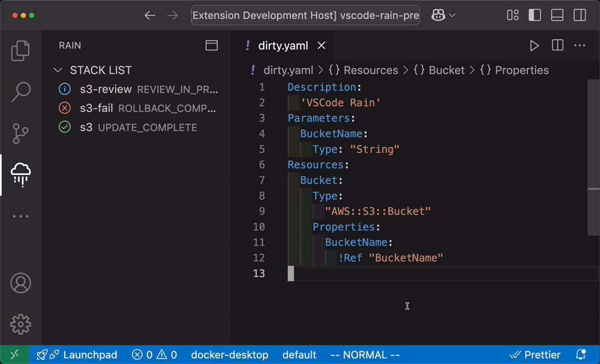Open the Search view in activity bar
600x364 pixels.
click(x=21, y=92)
